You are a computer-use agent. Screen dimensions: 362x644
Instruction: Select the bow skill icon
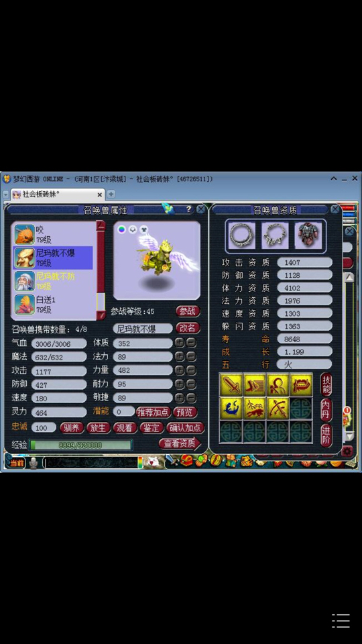click(278, 408)
